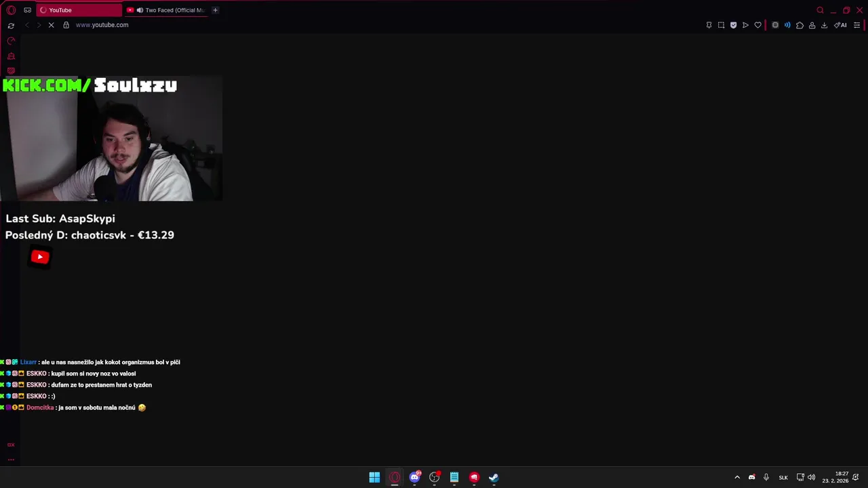Open a new tab with plus button
The height and width of the screenshot is (488, 868).
click(x=215, y=10)
